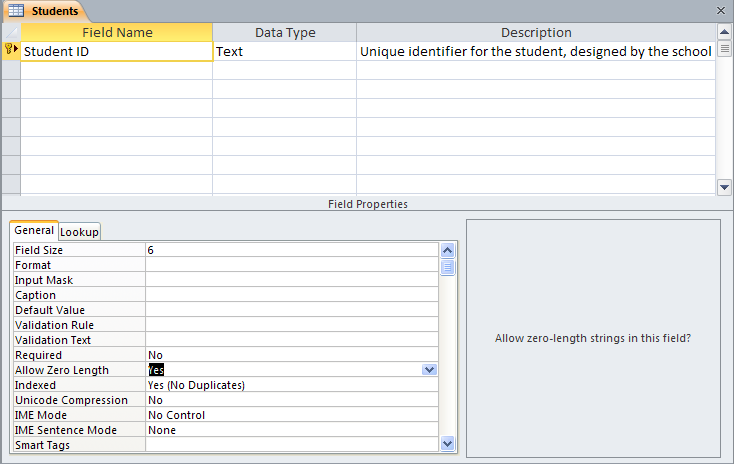Viewport: 734px width, 464px height.
Task: Click field grid scroll up arrow
Action: (724, 32)
